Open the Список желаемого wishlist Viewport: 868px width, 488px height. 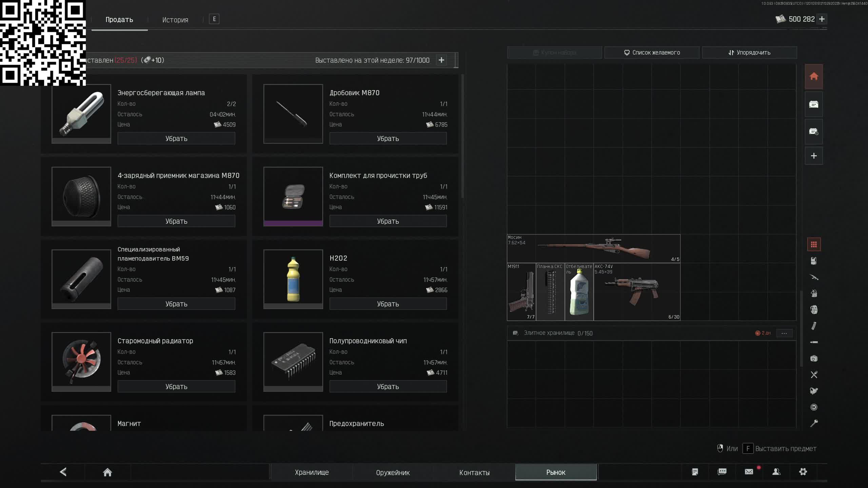(x=651, y=53)
